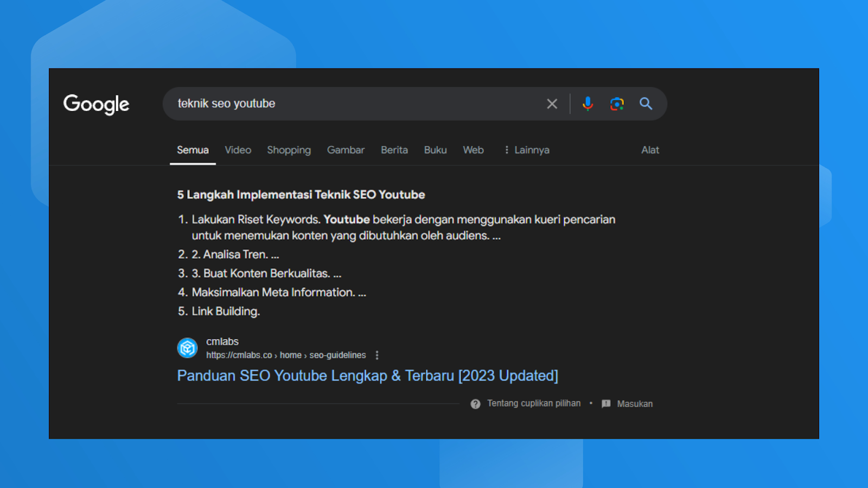Click the Tentang cuplikan pilihan link

point(534,403)
